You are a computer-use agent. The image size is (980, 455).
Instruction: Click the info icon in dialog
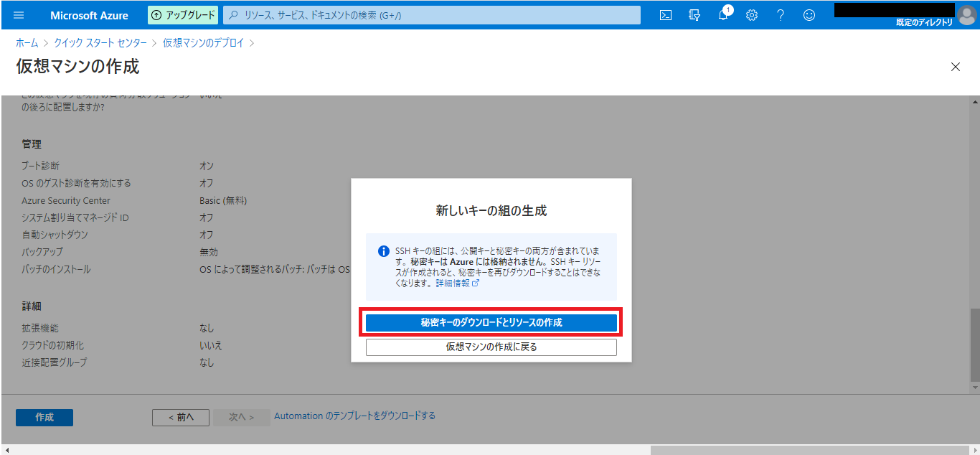[x=384, y=252]
